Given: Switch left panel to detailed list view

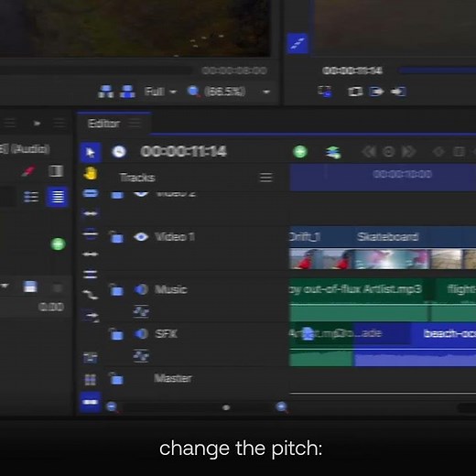Looking at the screenshot, I should point(31,197).
